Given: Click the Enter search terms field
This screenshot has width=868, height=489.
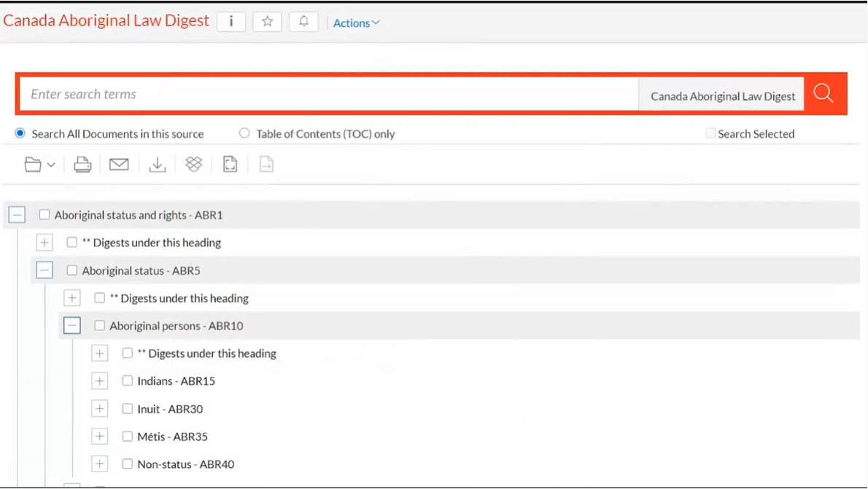Looking at the screenshot, I should click(328, 94).
